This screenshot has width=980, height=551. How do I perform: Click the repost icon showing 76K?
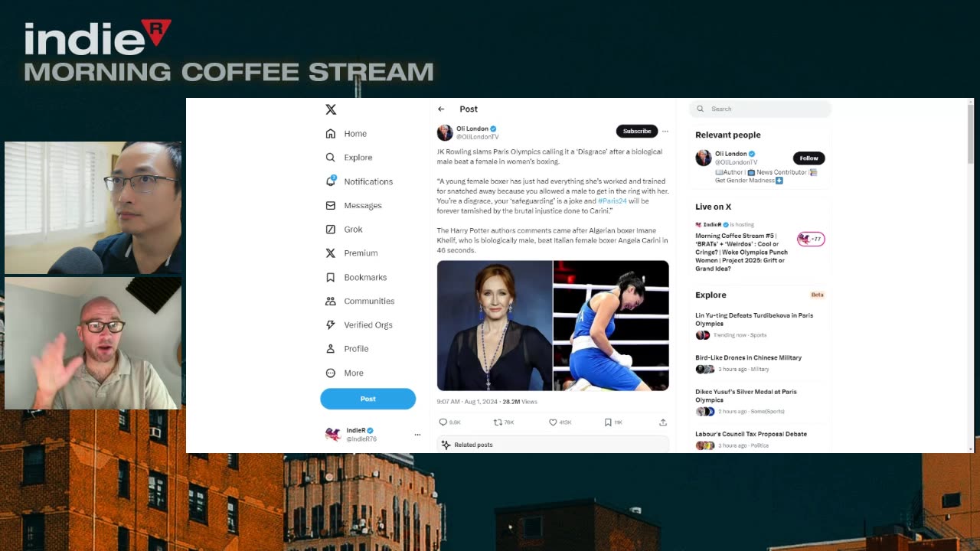[x=498, y=422]
